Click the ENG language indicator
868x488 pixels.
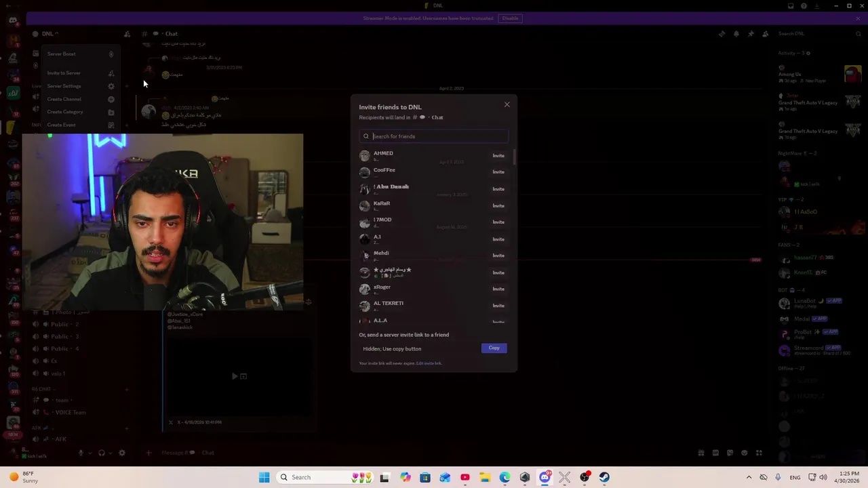click(x=795, y=477)
